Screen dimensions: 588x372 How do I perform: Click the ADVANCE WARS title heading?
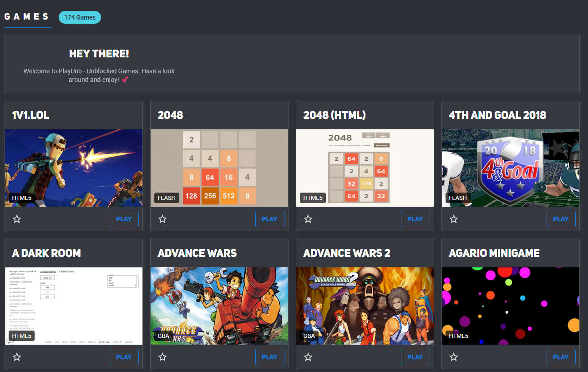[197, 253]
